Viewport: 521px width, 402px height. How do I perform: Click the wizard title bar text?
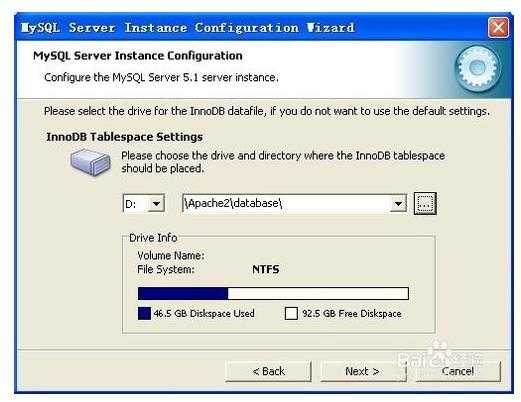tap(187, 27)
